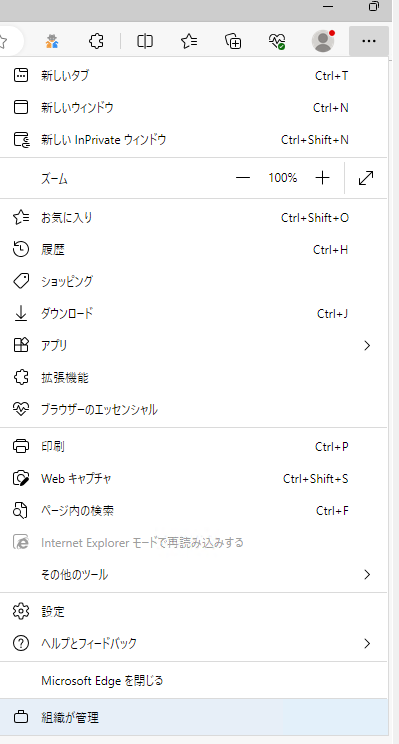
Task: Choose 印刷 from the menu
Action: click(194, 446)
